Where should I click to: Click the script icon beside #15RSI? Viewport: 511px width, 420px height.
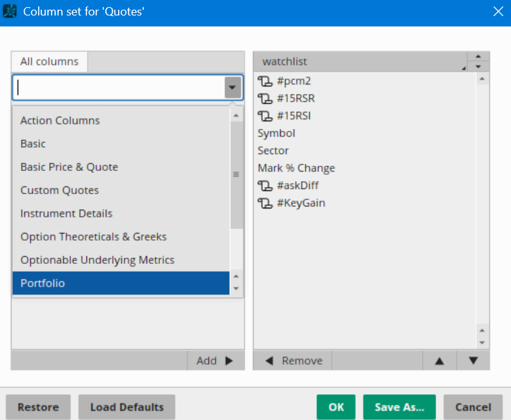(x=265, y=115)
